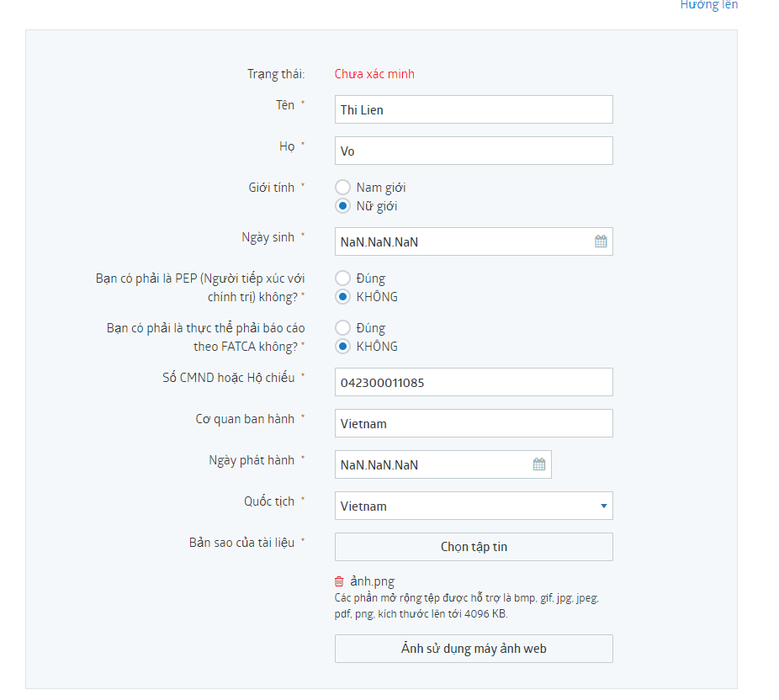The image size is (779, 700).
Task: Choose KHÔNG for the FATCA question
Action: 342,347
